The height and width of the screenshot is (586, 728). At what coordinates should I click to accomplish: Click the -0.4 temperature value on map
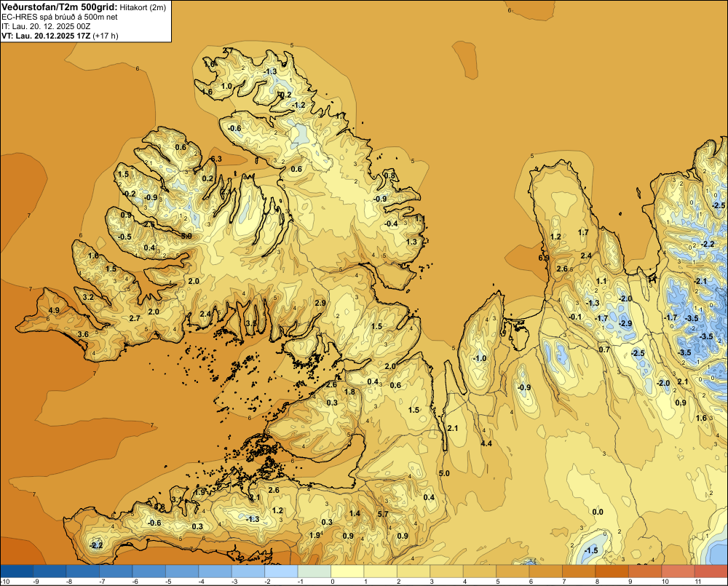click(x=390, y=223)
